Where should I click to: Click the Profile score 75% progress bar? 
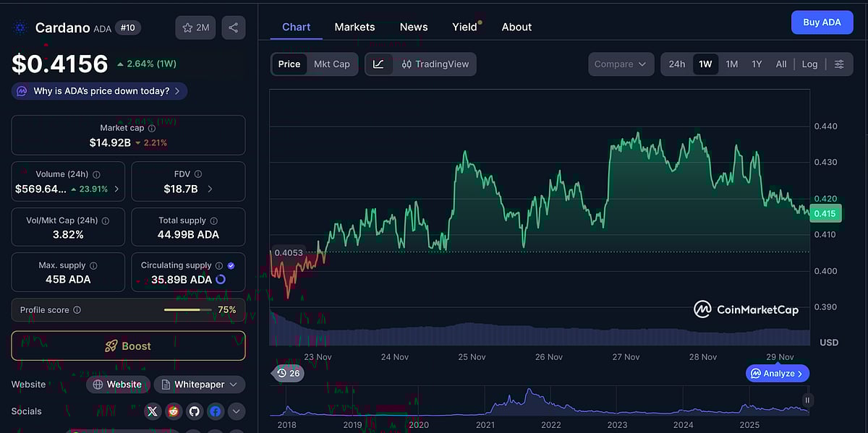click(187, 309)
